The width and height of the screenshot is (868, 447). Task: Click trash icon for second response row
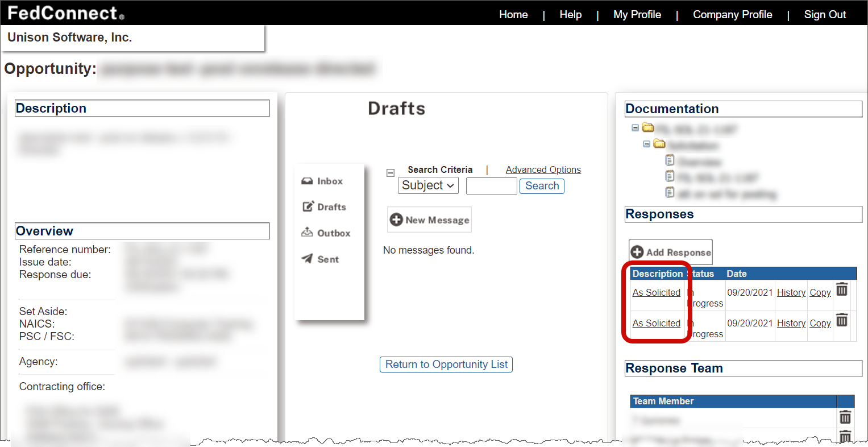tap(842, 320)
